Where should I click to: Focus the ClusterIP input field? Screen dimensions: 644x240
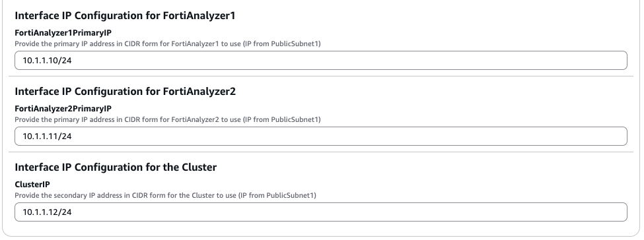point(321,212)
